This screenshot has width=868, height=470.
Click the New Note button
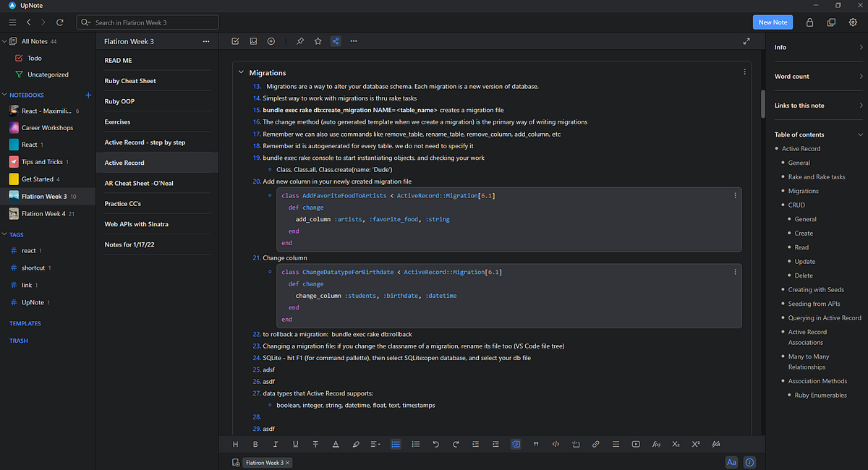[x=773, y=22]
